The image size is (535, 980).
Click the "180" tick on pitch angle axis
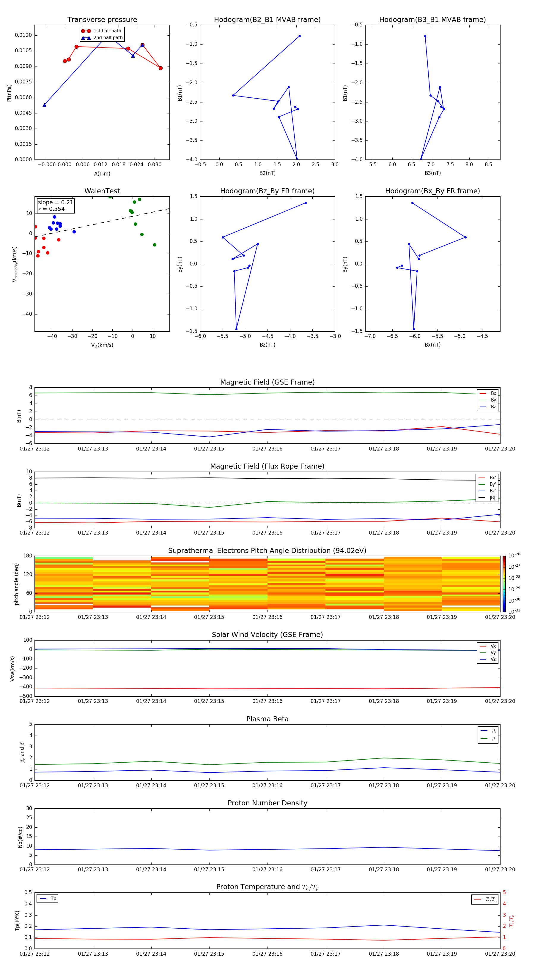28,555
